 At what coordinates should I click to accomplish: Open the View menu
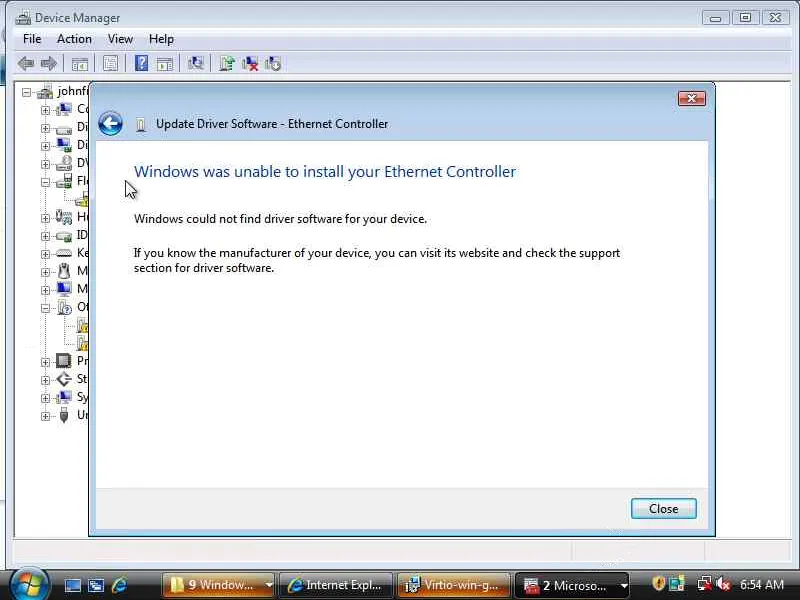click(x=120, y=39)
